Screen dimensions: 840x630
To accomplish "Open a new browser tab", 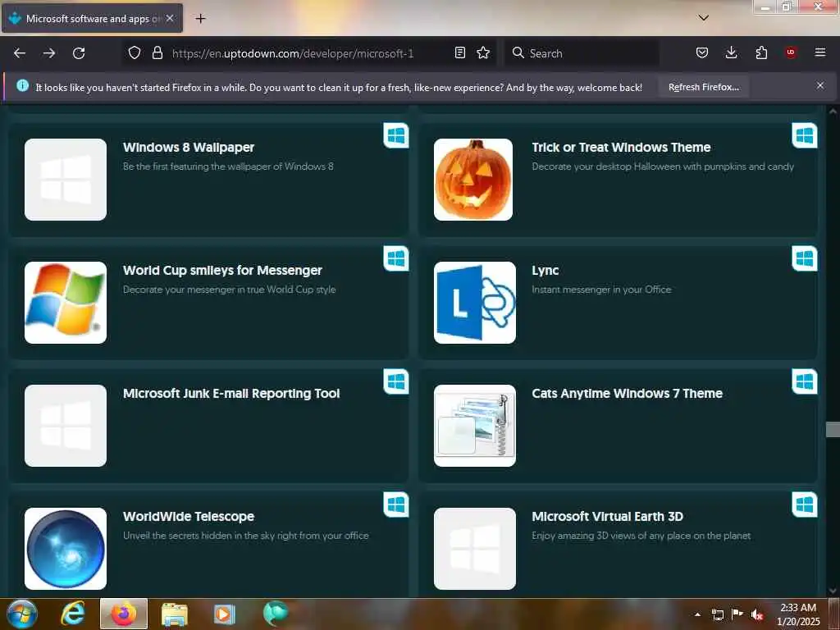I will coord(200,19).
